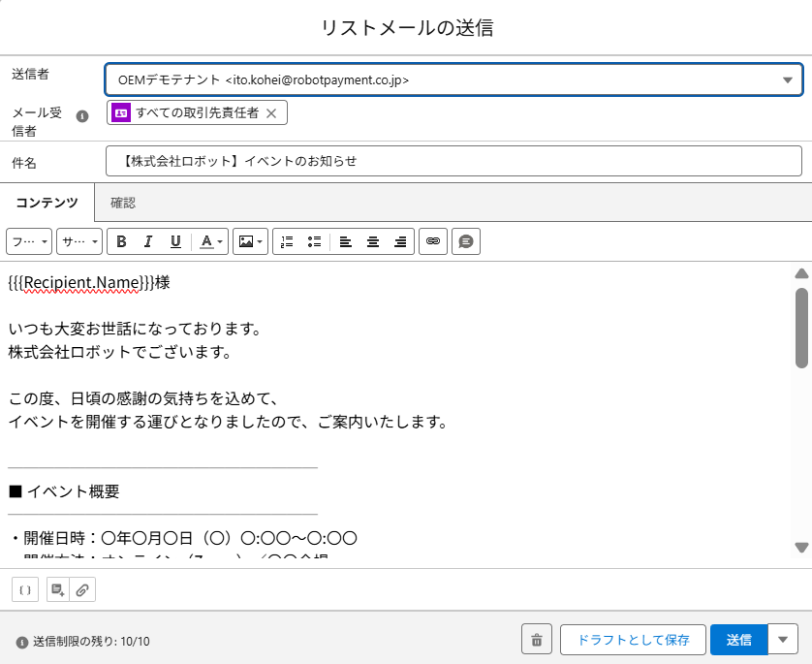The image size is (812, 664).
Task: Center align the email text
Action: (x=372, y=241)
